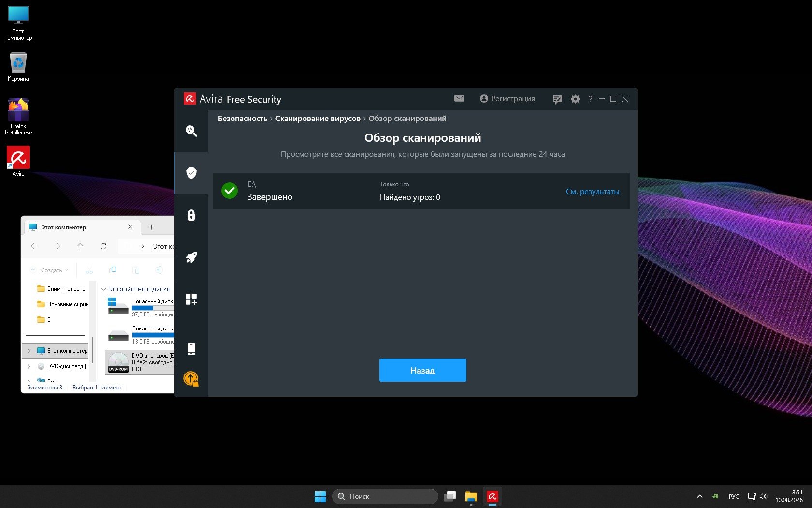Click the Copy icon in Explorer toolbar
Image resolution: width=812 pixels, height=508 pixels.
pos(113,270)
